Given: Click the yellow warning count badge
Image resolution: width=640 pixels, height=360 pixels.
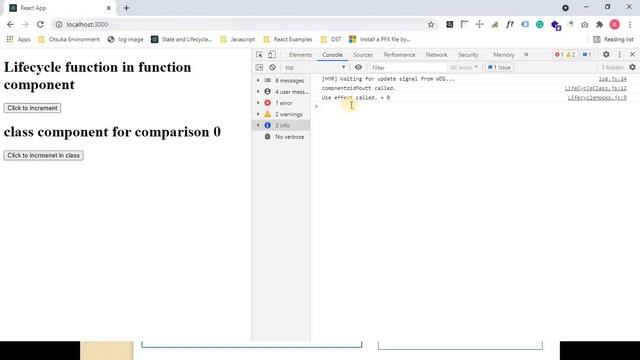Looking at the screenshot, I should click(x=570, y=55).
